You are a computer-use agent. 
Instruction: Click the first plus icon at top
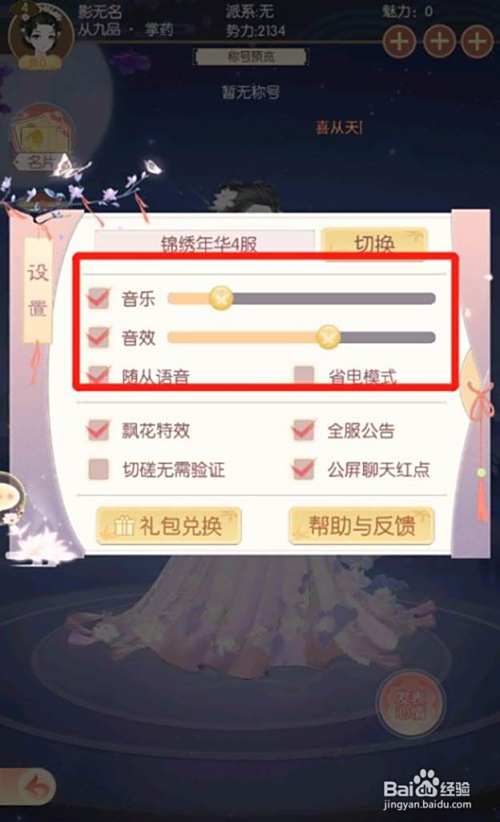[399, 41]
